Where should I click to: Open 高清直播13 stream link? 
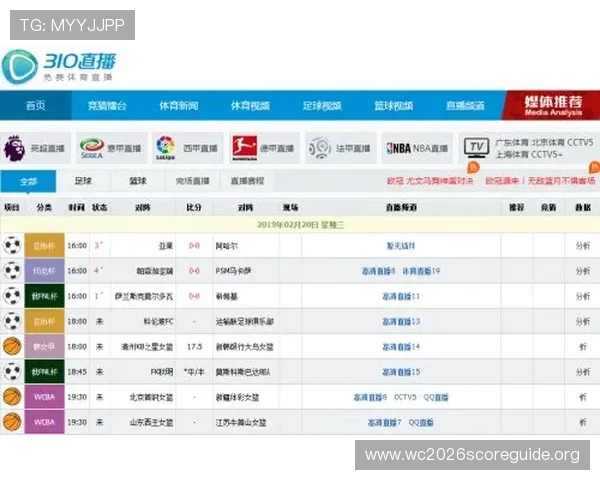pos(401,322)
